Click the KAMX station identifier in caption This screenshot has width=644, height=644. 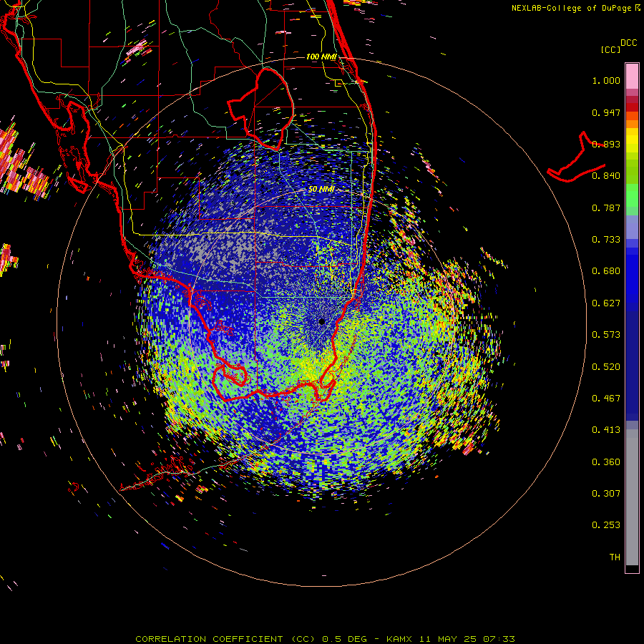coord(399,639)
